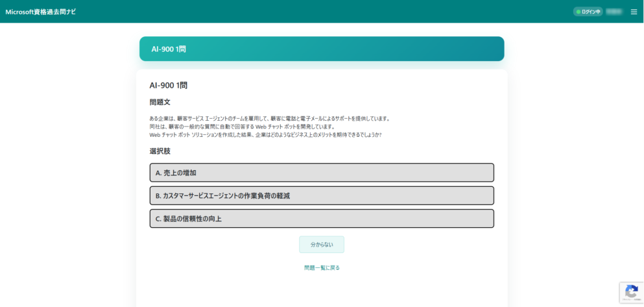The height and width of the screenshot is (307, 644).
Task: Select answer A. 売上の増加
Action: click(322, 173)
